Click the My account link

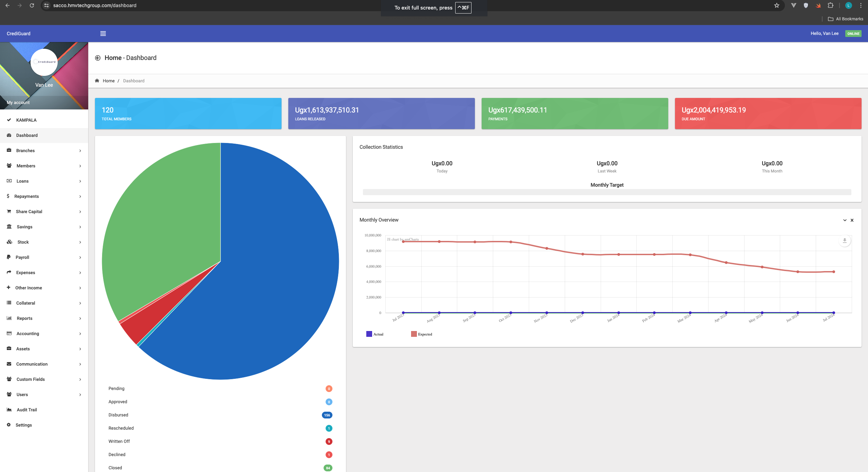18,102
